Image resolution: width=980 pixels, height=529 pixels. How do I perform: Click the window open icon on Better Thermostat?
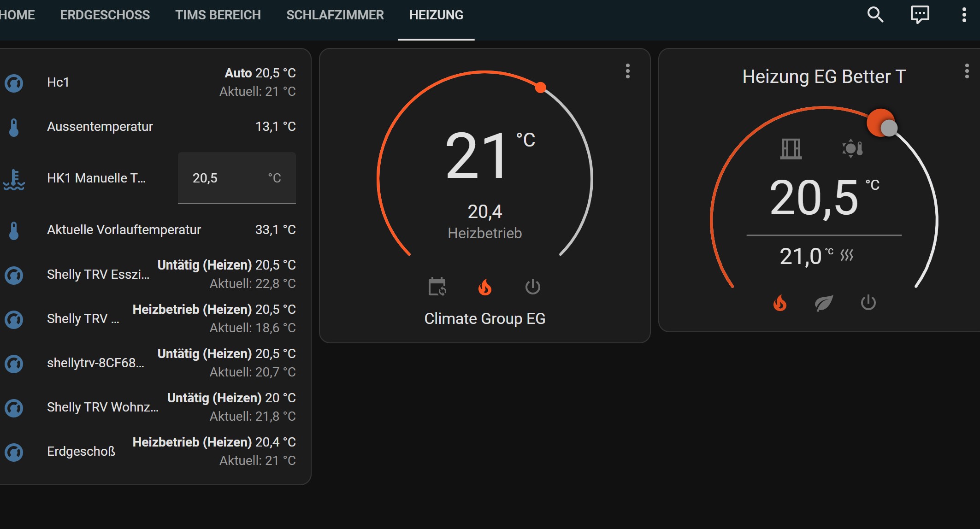tap(791, 148)
